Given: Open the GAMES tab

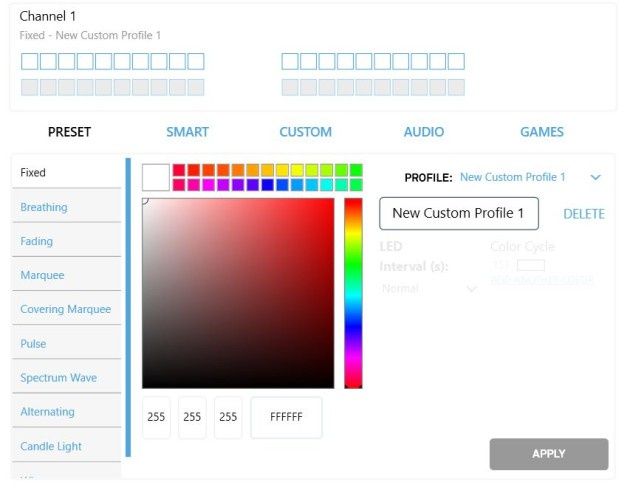Looking at the screenshot, I should [542, 132].
